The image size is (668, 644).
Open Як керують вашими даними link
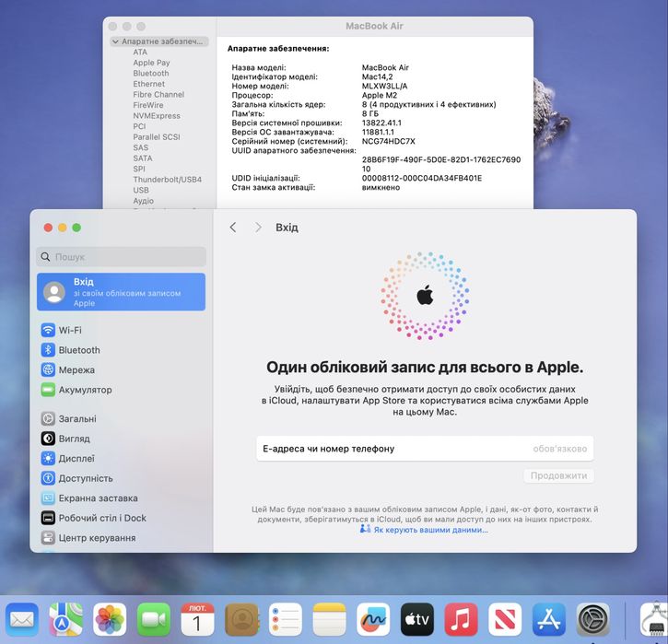430,530
